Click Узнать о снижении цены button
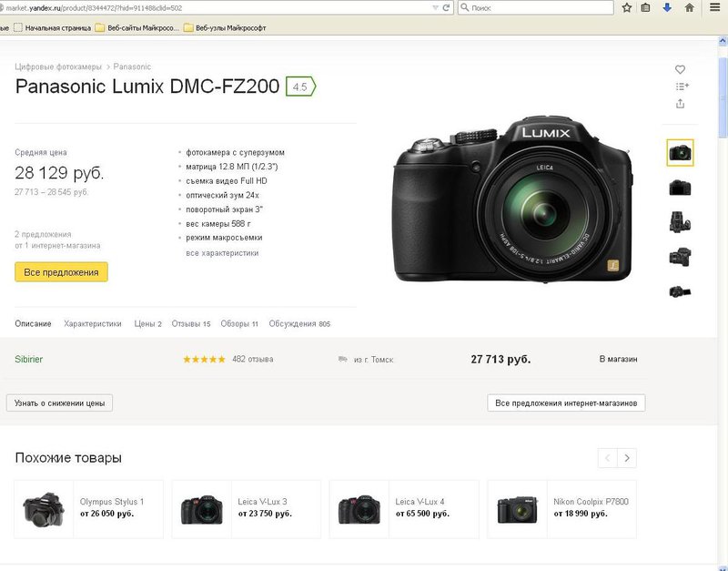The image size is (728, 571). (x=59, y=403)
